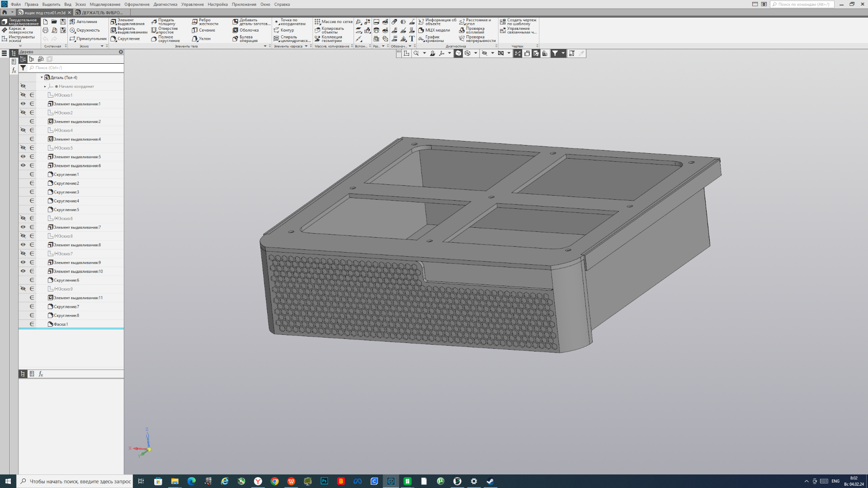Toggle visibility of Элемент выдавливания:10
This screenshot has width=868, height=488.
pos(23,271)
